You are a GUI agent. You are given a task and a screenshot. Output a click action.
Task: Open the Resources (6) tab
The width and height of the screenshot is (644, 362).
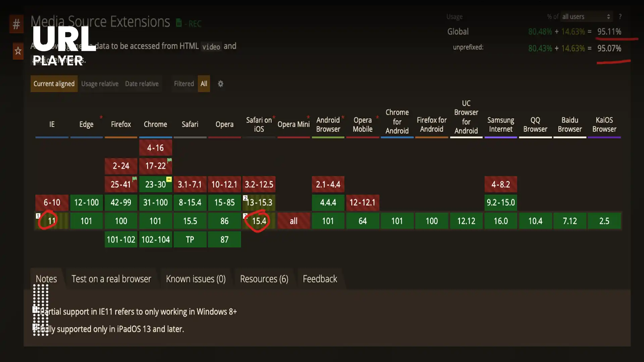point(264,279)
